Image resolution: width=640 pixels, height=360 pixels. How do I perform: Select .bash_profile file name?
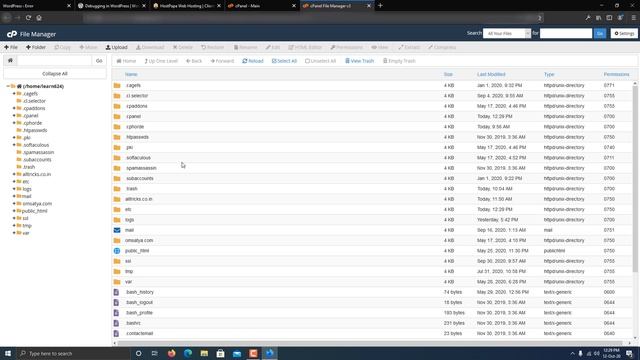click(x=139, y=313)
